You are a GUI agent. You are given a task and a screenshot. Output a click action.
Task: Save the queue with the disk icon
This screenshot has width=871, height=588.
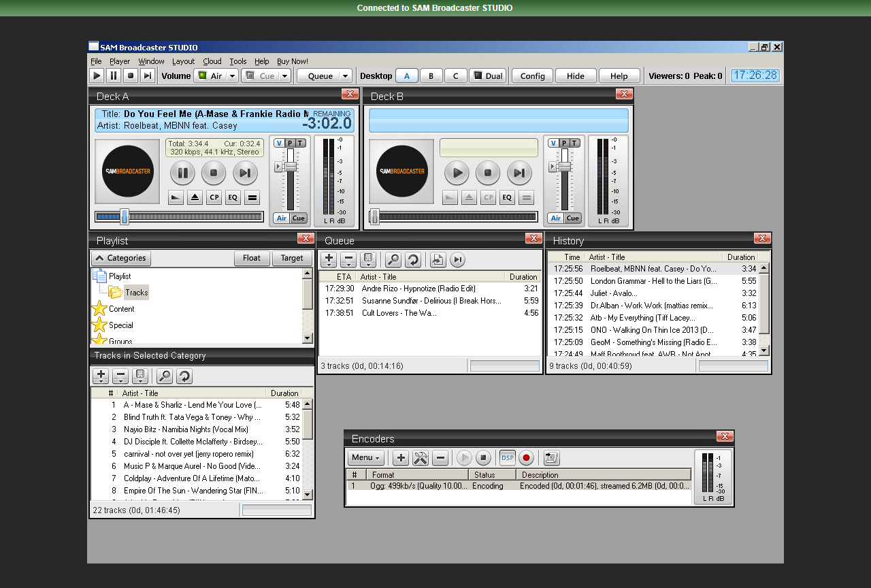pos(366,259)
